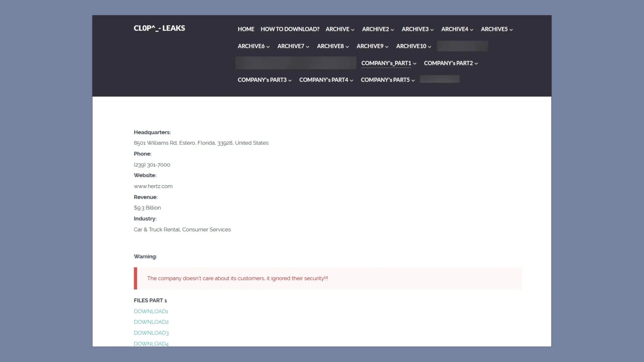Click the Warning: label
644x362 pixels.
tap(145, 256)
